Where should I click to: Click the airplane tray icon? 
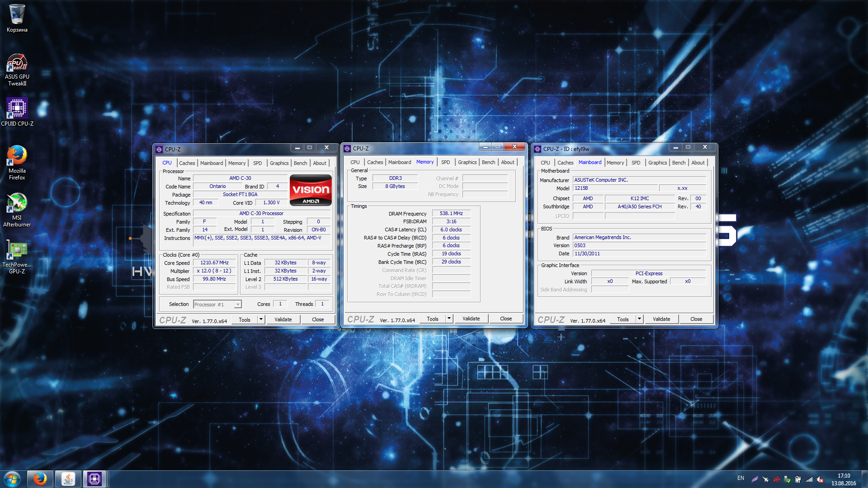pos(765,479)
